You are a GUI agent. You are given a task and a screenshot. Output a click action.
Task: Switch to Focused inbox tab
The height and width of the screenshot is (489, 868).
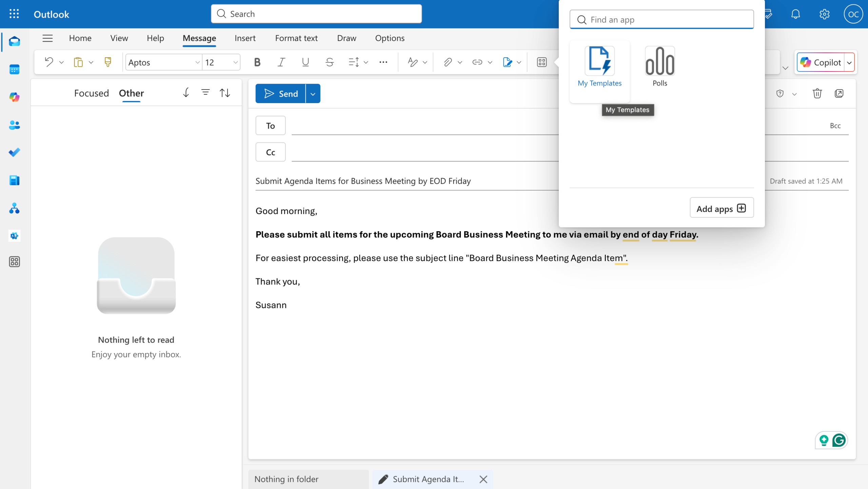point(91,93)
